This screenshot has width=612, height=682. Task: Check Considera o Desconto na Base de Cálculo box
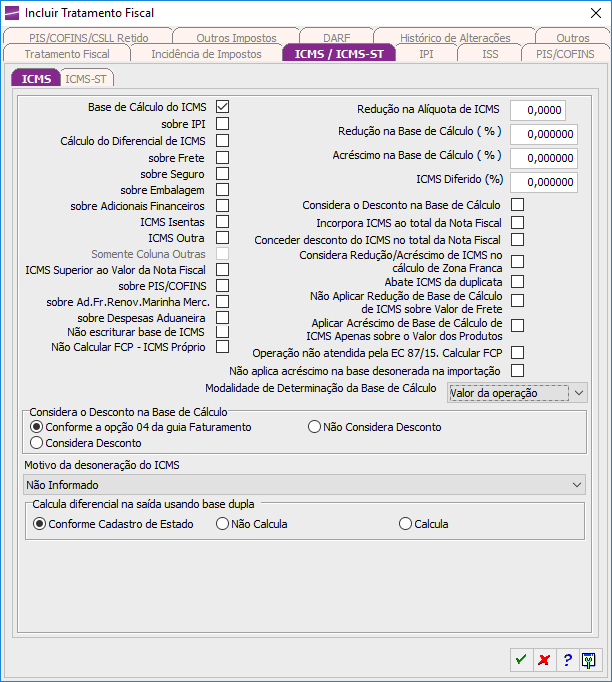click(x=518, y=204)
